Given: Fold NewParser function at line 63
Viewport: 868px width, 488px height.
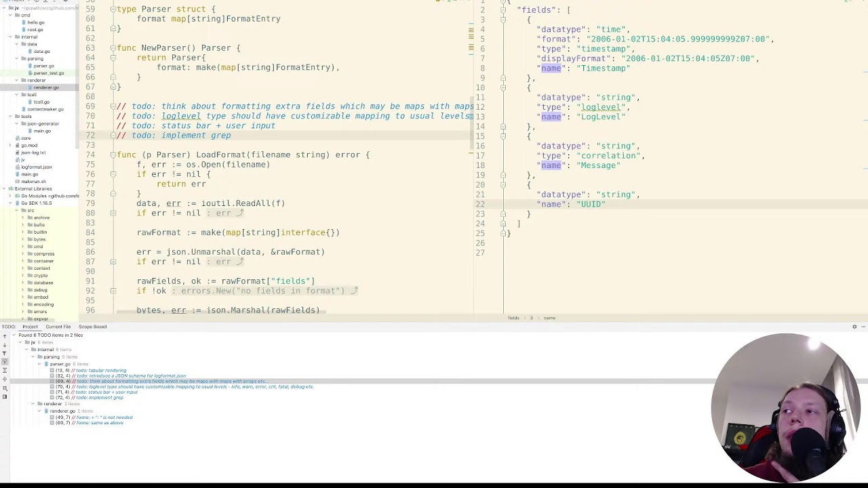Looking at the screenshot, I should (113, 48).
